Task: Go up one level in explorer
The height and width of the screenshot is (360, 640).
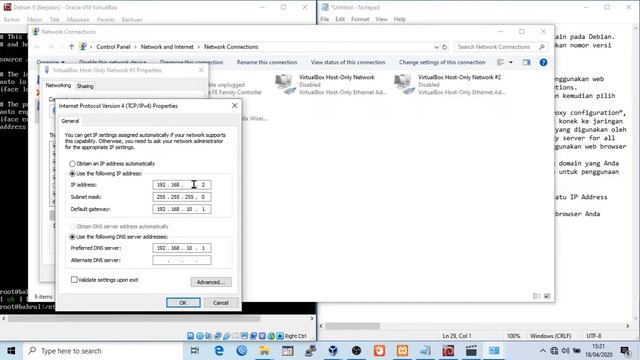Action: (71, 47)
